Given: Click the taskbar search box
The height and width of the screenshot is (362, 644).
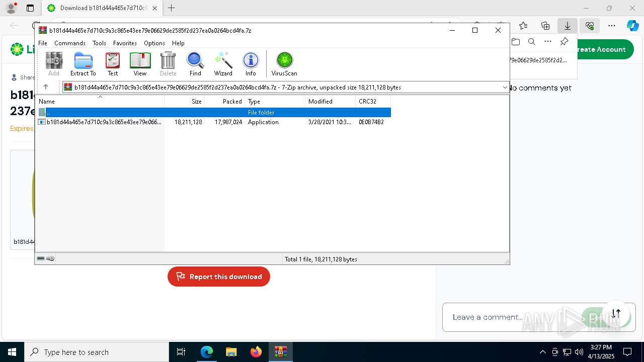Looking at the screenshot, I should [x=97, y=352].
